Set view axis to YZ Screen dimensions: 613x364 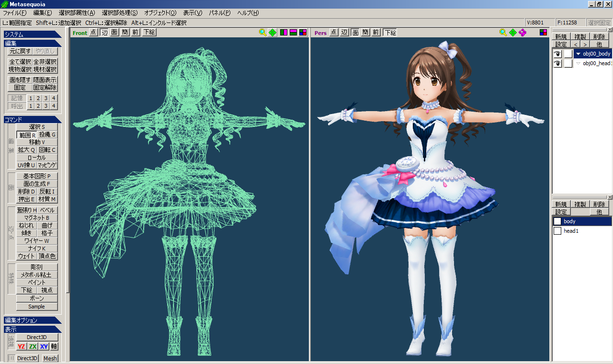pyautogui.click(x=22, y=346)
